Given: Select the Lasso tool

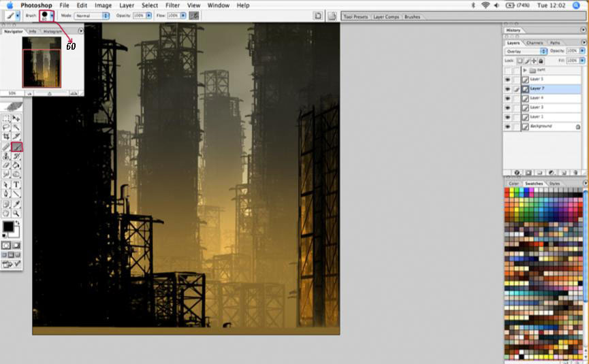Looking at the screenshot, I should point(6,128).
